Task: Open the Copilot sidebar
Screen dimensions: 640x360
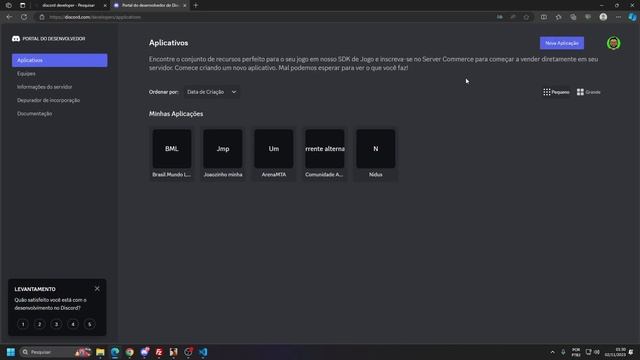Action: [632, 17]
